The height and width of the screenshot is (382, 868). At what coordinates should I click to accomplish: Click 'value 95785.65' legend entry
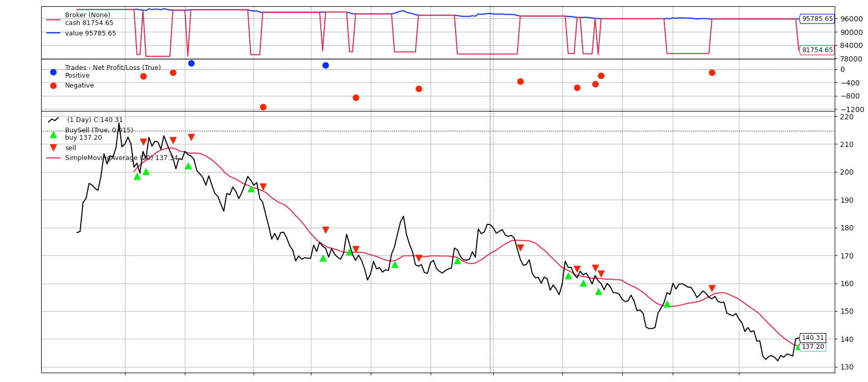(x=91, y=33)
